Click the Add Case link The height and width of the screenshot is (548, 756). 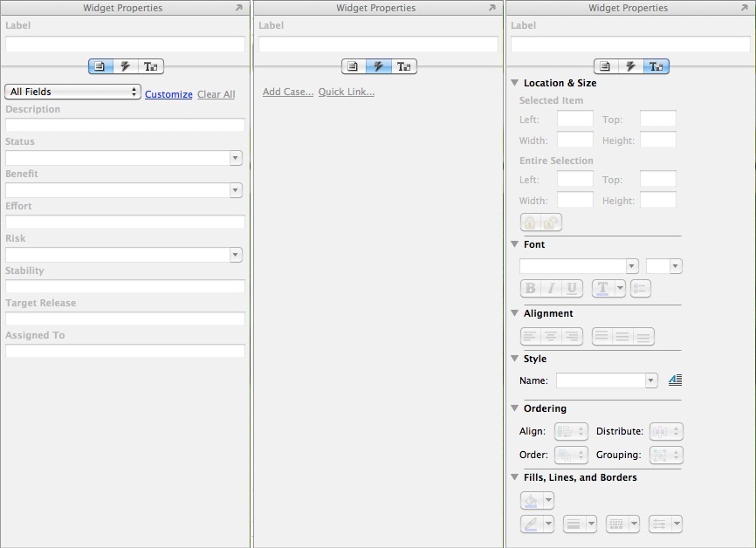[x=287, y=91]
